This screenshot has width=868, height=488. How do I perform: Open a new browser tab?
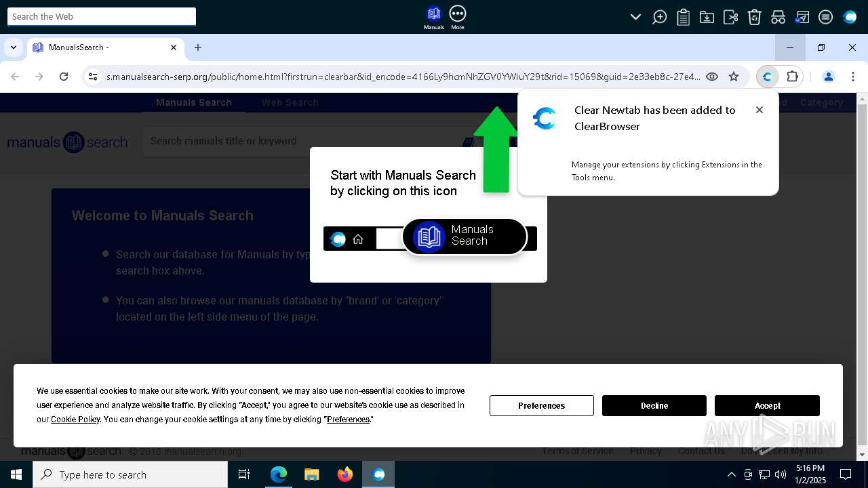pyautogui.click(x=198, y=47)
